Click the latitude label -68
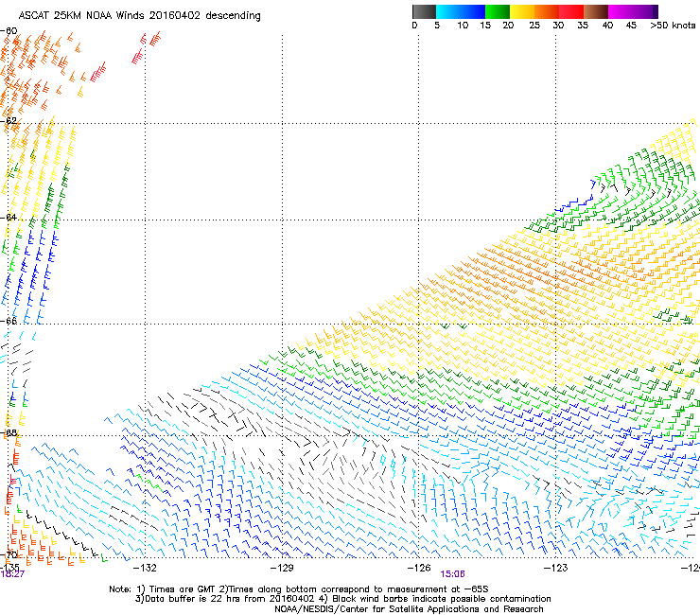 coord(9,432)
